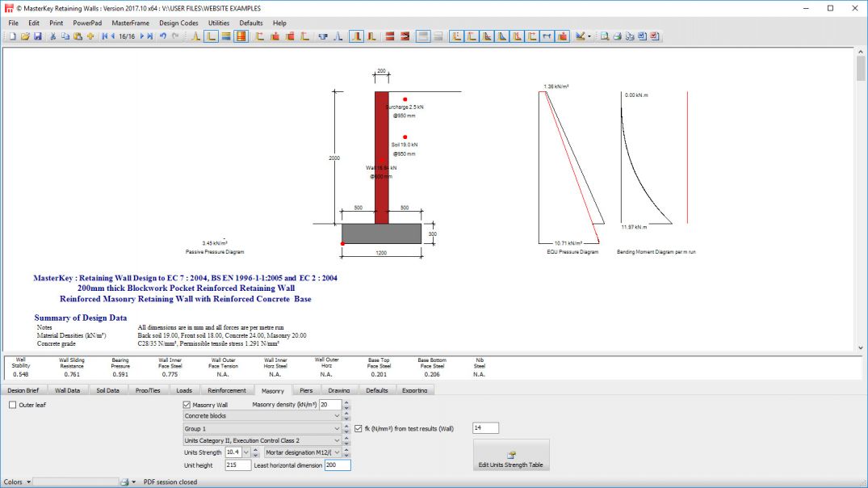Open the Colors dropdown in status bar

coord(17,482)
